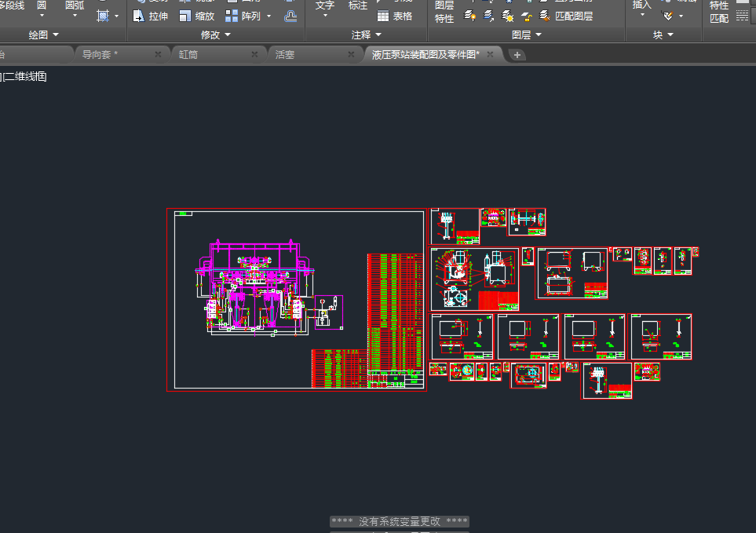Click the magenta pump station assembly view

pos(256,287)
